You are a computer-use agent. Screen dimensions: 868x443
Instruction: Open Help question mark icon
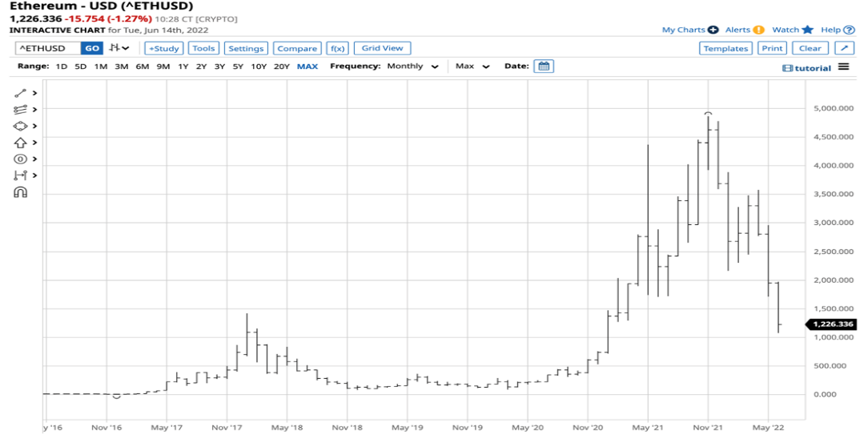(x=849, y=30)
